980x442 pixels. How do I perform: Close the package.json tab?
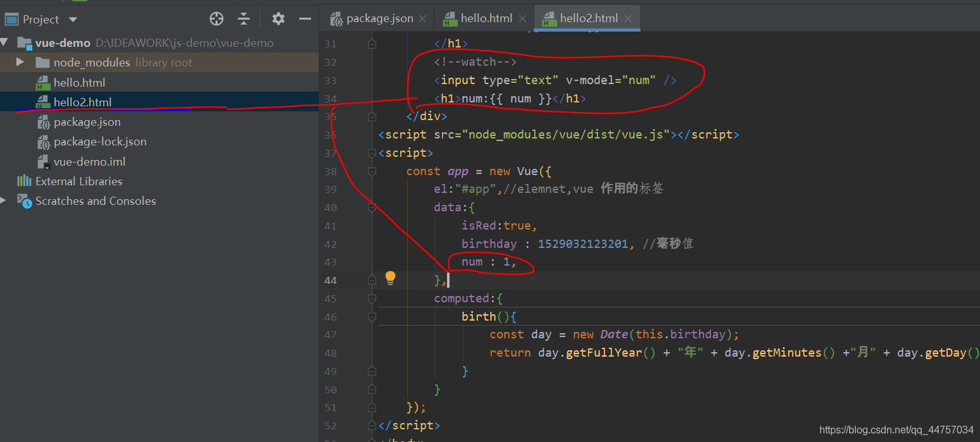coord(422,19)
